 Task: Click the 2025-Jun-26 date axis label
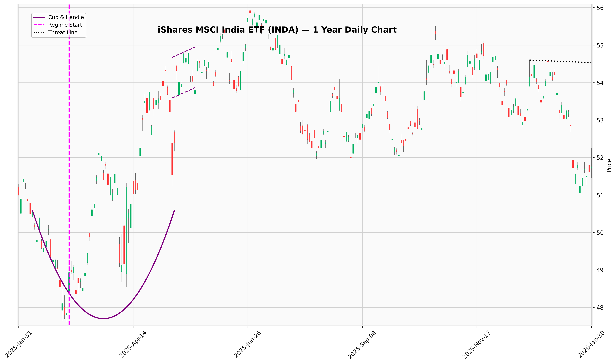[247, 344]
